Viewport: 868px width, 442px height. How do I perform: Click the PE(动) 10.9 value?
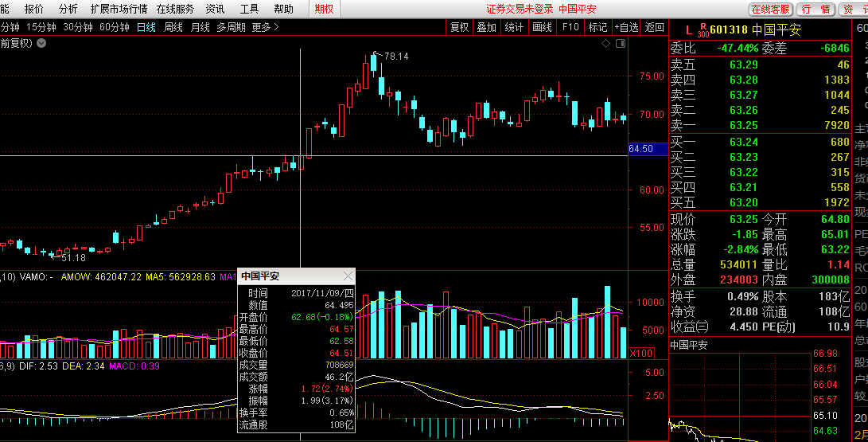tap(838, 327)
